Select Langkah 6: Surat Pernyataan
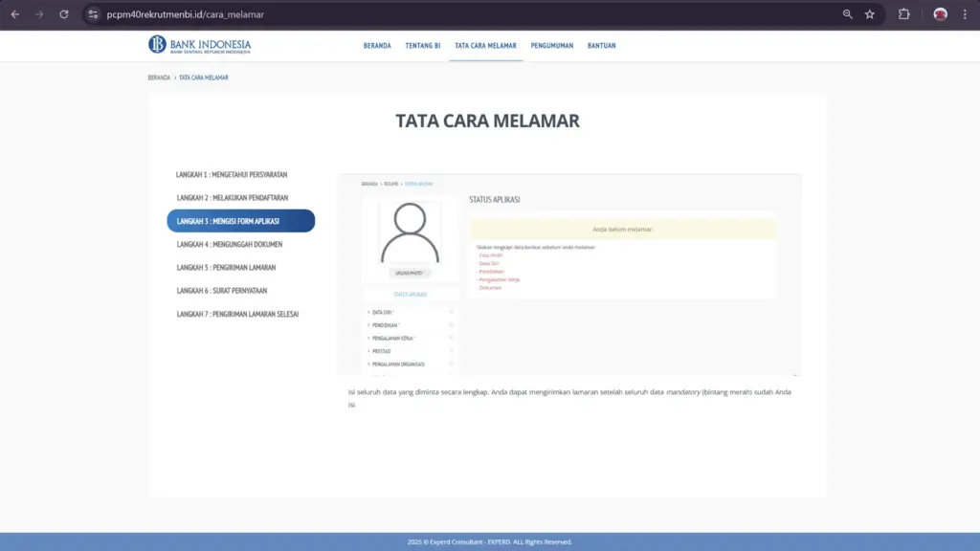 (x=222, y=291)
